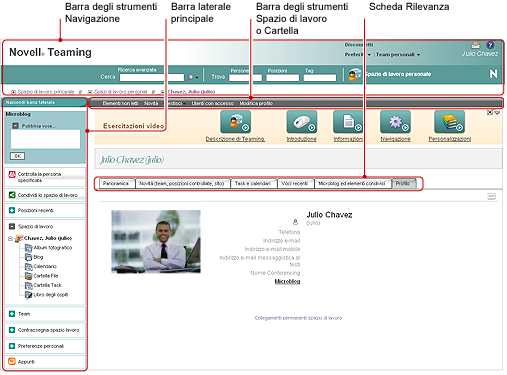Image resolution: width=507 pixels, height=375 pixels.
Task: Expand Spazio di lavoro principale breadcrumb
Action: (x=13, y=92)
